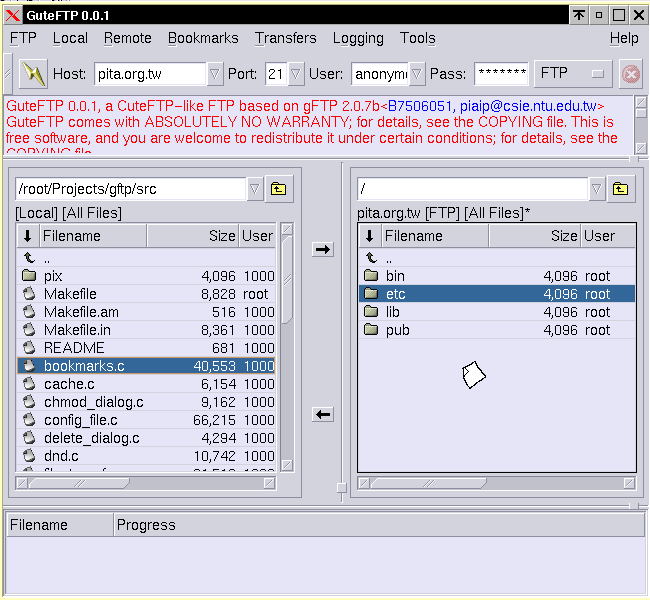Click the config_file.c file icon

click(29, 420)
